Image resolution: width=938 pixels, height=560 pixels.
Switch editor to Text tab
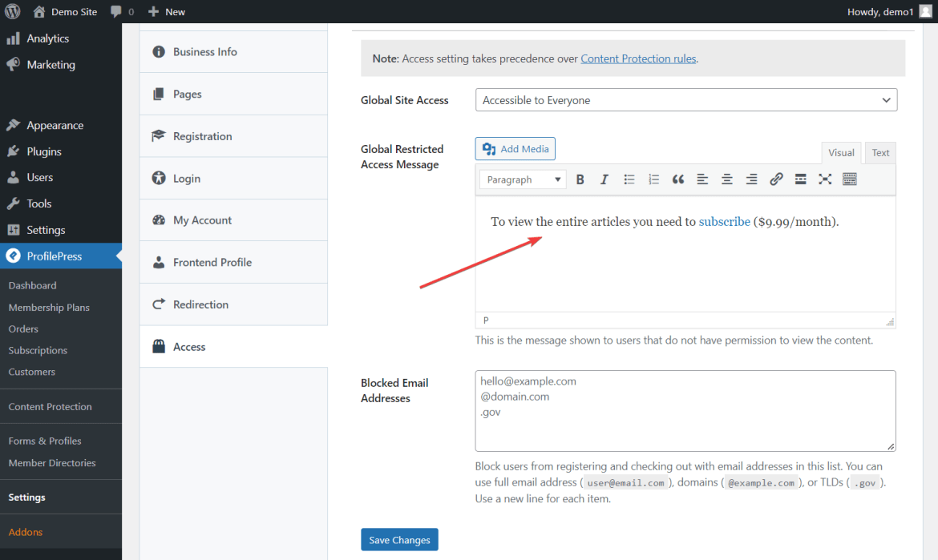click(x=880, y=152)
